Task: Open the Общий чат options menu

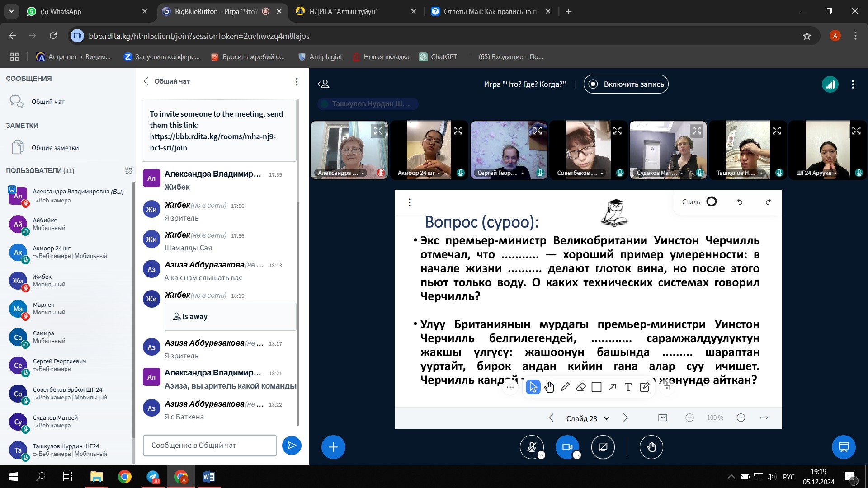Action: tap(297, 81)
